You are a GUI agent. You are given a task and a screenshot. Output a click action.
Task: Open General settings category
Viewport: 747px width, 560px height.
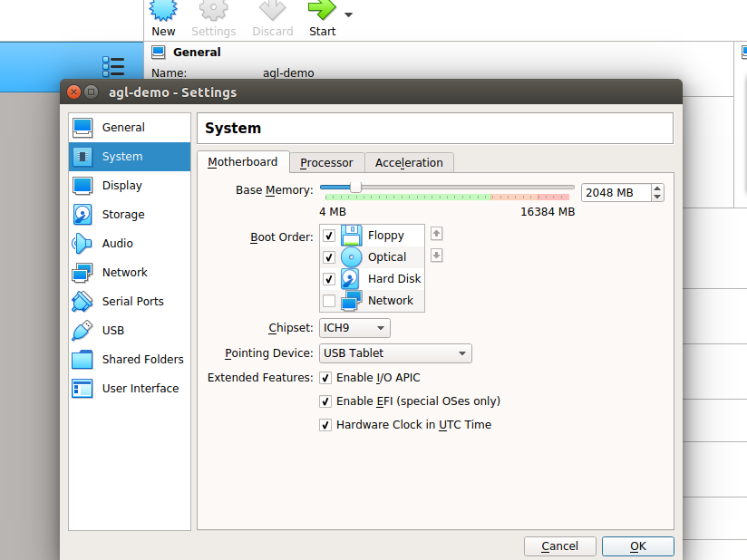coord(130,128)
